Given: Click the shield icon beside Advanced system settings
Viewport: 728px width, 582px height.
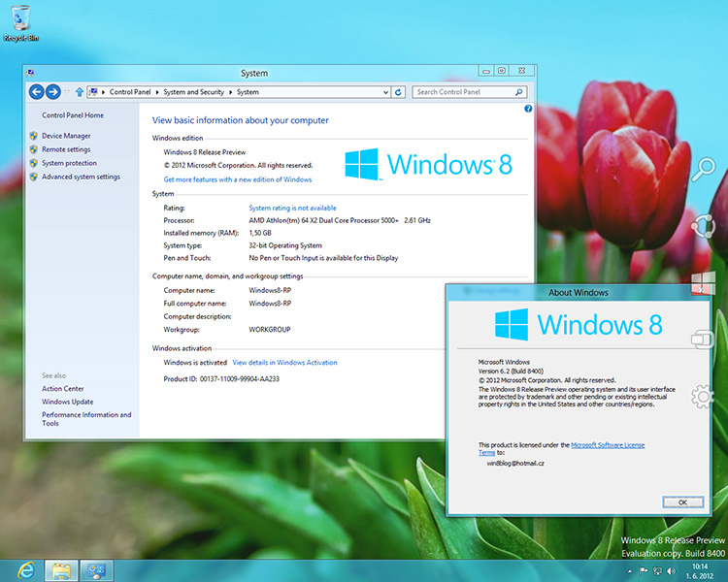Looking at the screenshot, I should [x=33, y=177].
